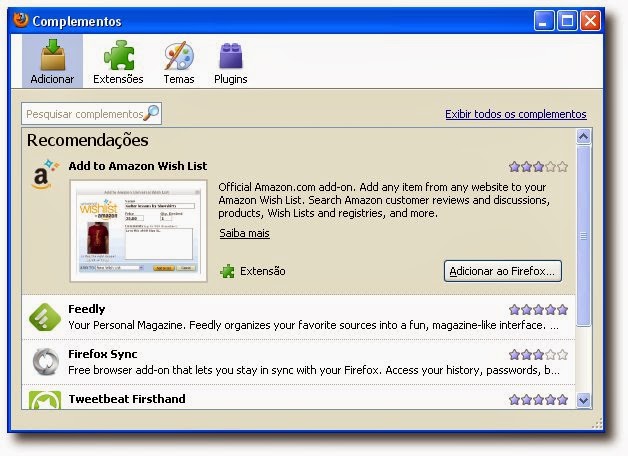Image resolution: width=628 pixels, height=456 pixels.
Task: Click the Firefox logo in title bar
Action: click(x=21, y=20)
